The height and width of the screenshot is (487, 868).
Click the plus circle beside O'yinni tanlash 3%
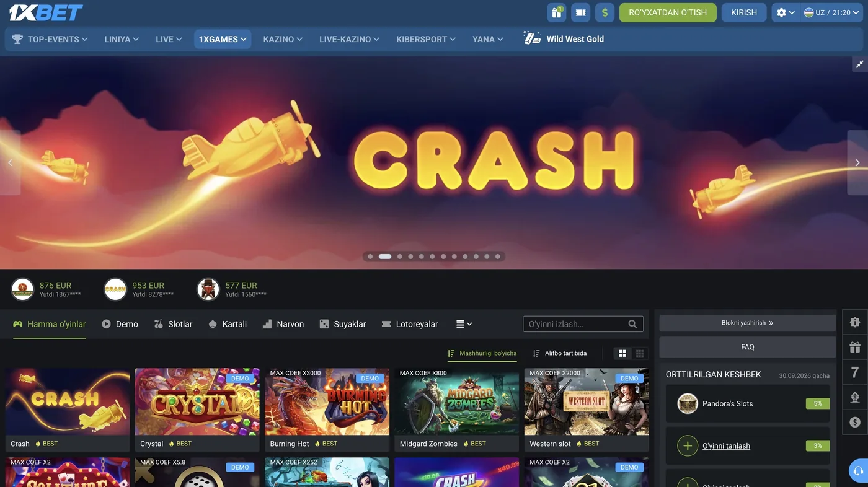pyautogui.click(x=688, y=445)
